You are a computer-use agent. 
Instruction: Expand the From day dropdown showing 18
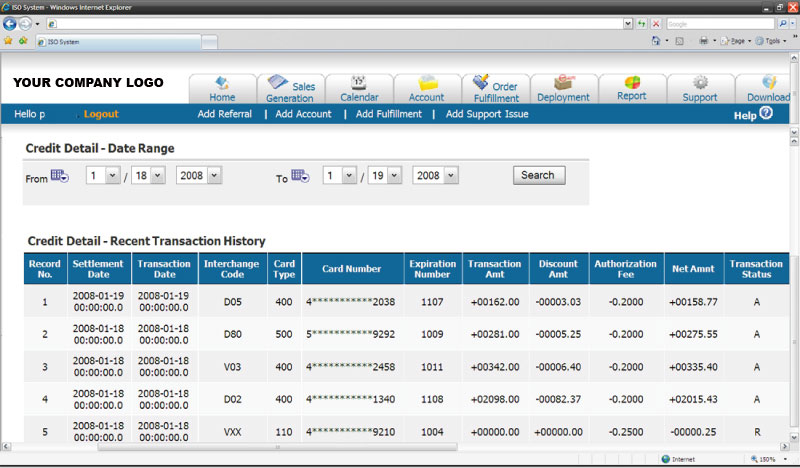tap(158, 176)
